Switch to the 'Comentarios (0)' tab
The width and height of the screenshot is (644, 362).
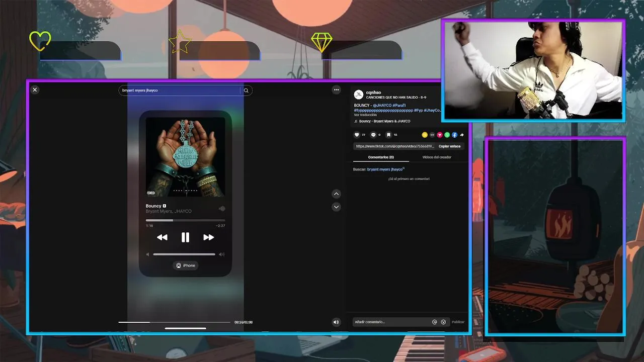click(x=381, y=157)
